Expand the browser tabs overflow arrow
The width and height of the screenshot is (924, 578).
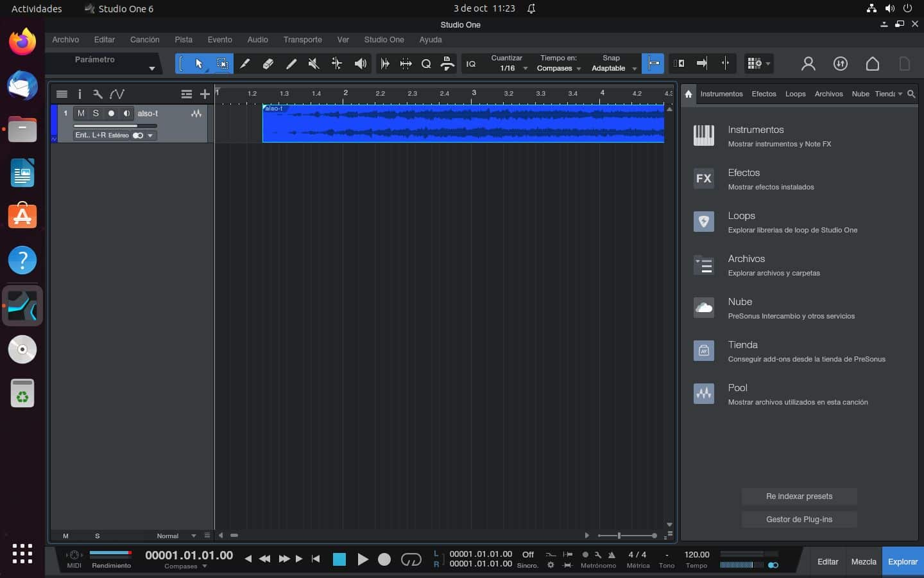click(x=900, y=94)
